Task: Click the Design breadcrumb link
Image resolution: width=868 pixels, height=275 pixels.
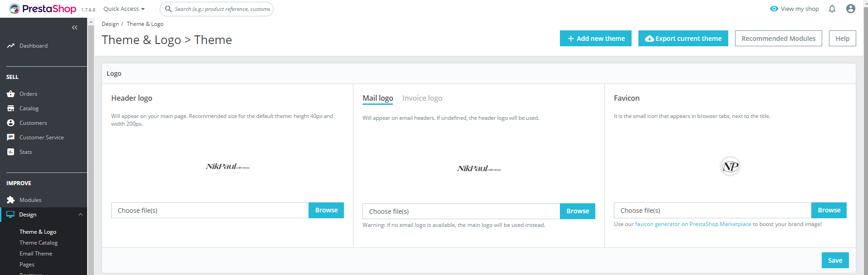Action: (x=110, y=24)
